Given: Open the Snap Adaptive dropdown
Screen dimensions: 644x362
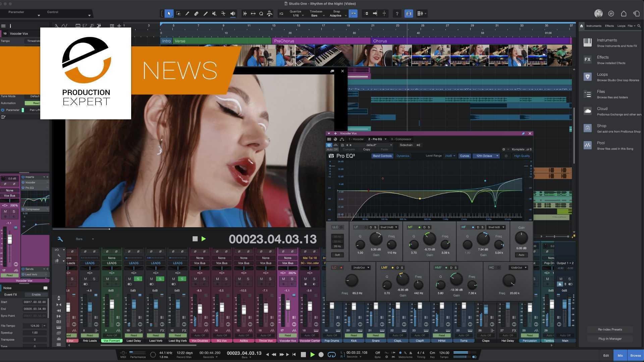Looking at the screenshot, I should click(x=337, y=14).
